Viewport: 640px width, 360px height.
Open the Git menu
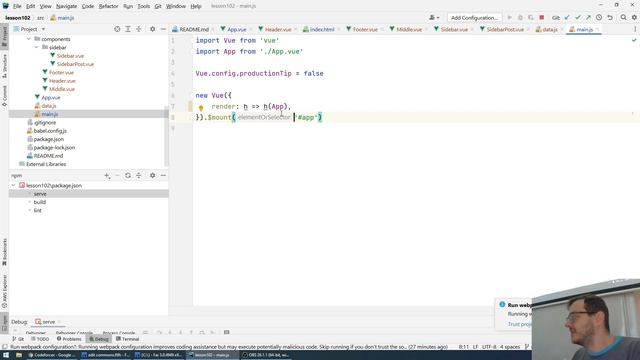click(158, 6)
